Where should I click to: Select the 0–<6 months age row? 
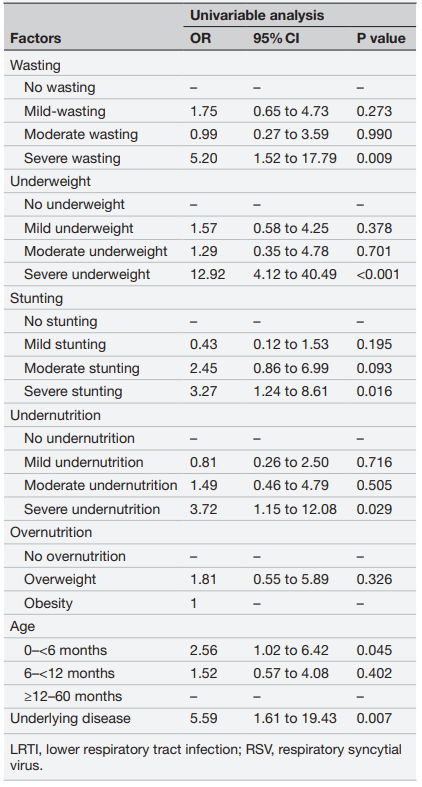(210, 650)
